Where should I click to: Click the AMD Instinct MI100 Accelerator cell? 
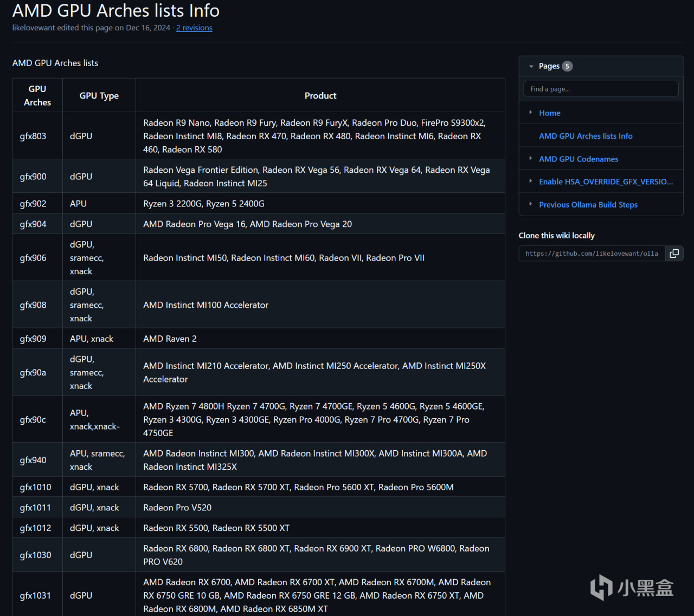click(x=320, y=305)
